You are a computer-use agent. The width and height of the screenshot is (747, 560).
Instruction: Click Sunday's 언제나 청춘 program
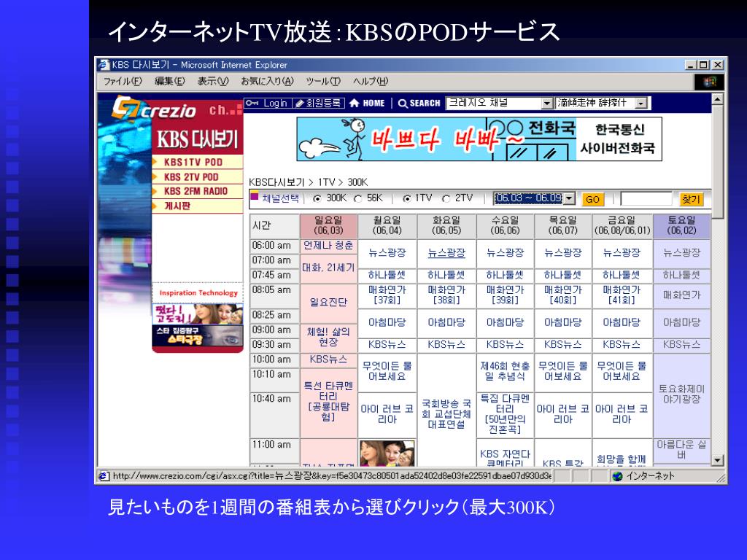328,246
